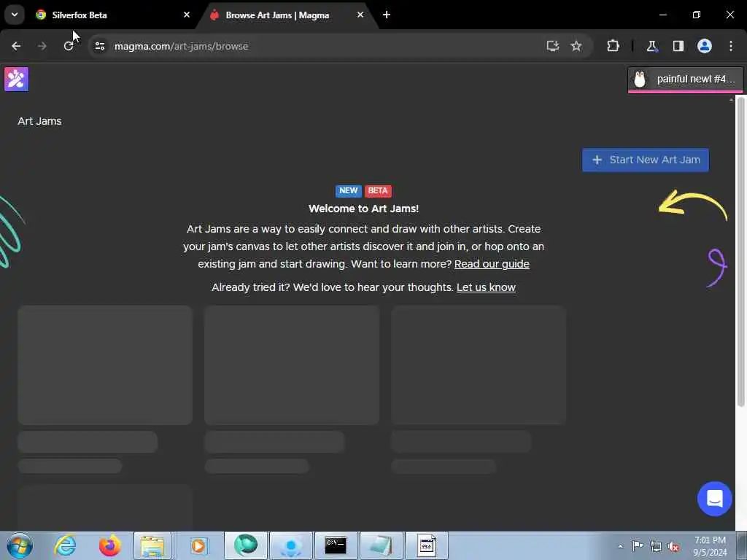Image resolution: width=747 pixels, height=560 pixels.
Task: Click the page vertical scrollbar
Action: [x=741, y=252]
